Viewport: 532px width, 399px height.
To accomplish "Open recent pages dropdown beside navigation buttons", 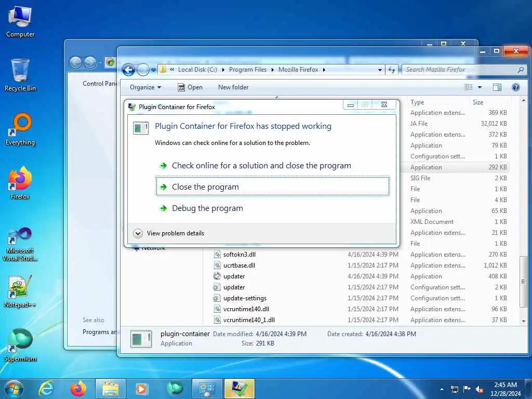I will (153, 70).
